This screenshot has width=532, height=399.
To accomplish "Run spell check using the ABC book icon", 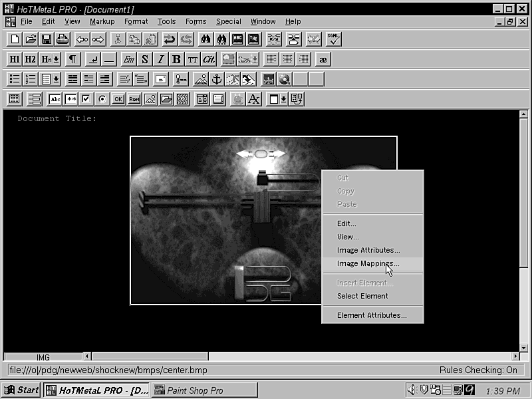I will pyautogui.click(x=237, y=39).
